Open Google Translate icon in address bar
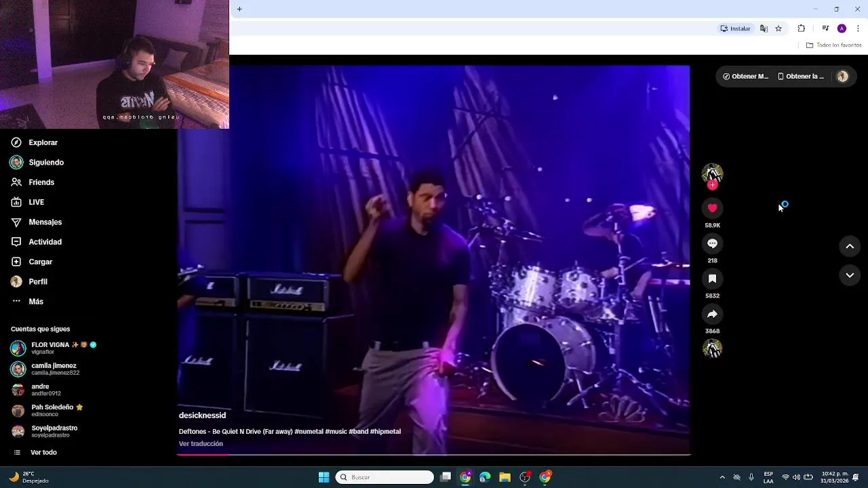Image resolution: width=868 pixels, height=488 pixels. click(x=764, y=28)
